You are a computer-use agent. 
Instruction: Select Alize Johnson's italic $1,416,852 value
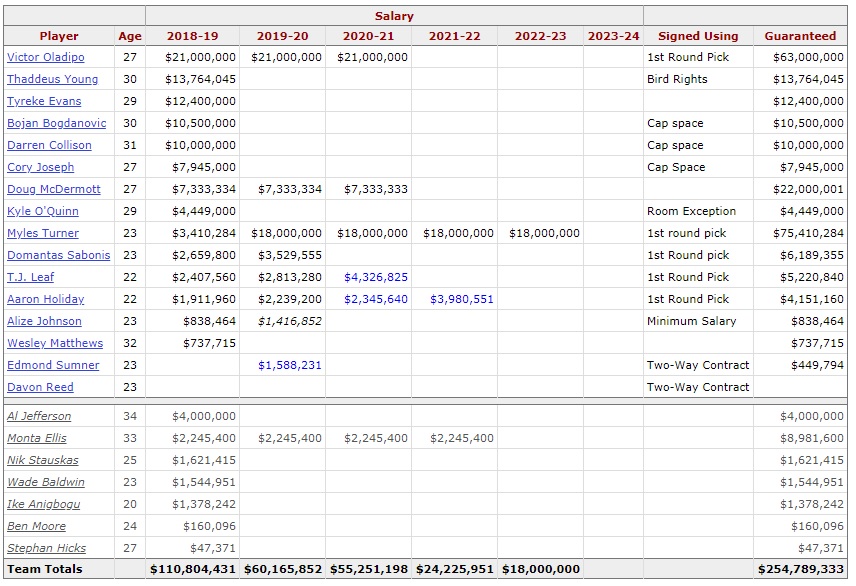pyautogui.click(x=290, y=321)
